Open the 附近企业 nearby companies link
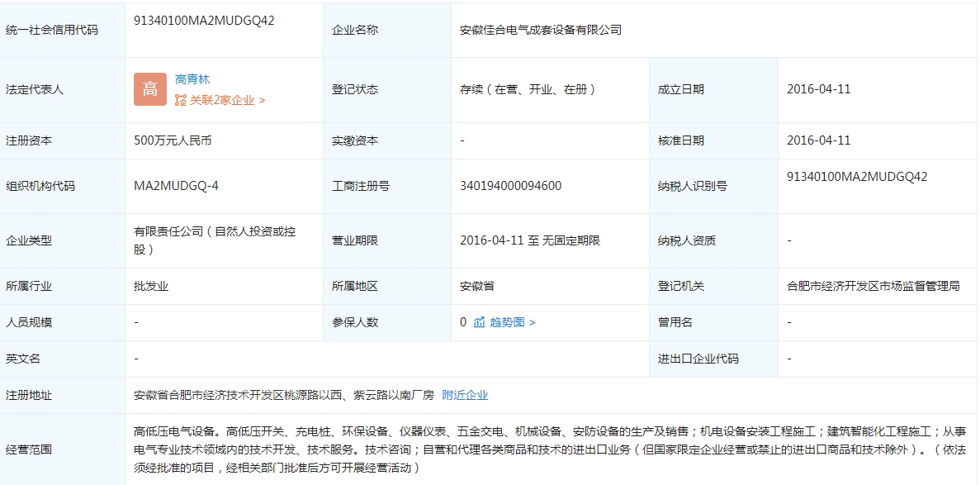This screenshot has height=485, width=980. pyautogui.click(x=465, y=395)
